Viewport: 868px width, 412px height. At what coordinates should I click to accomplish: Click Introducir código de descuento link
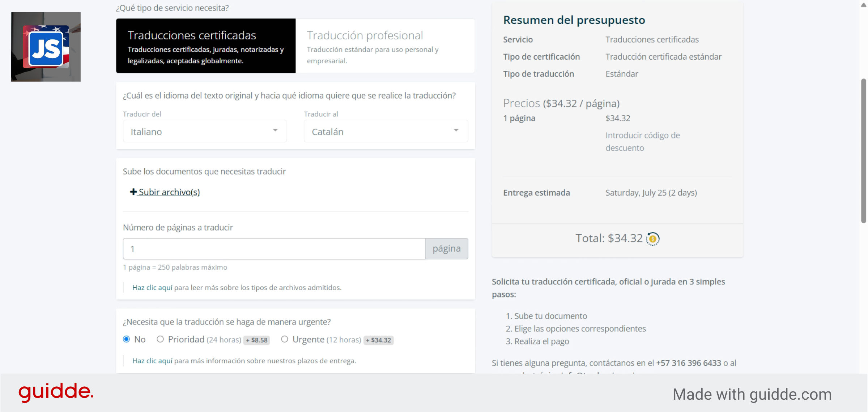(643, 141)
